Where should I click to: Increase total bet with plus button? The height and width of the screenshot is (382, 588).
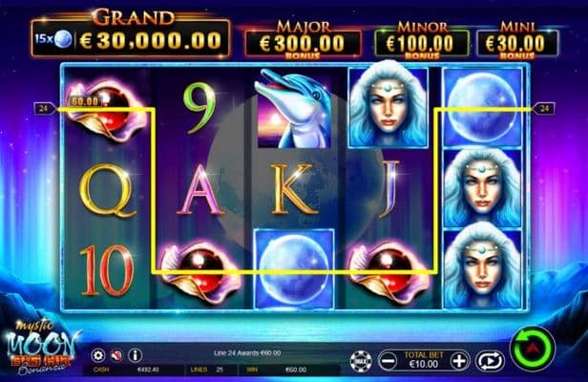pos(460,361)
